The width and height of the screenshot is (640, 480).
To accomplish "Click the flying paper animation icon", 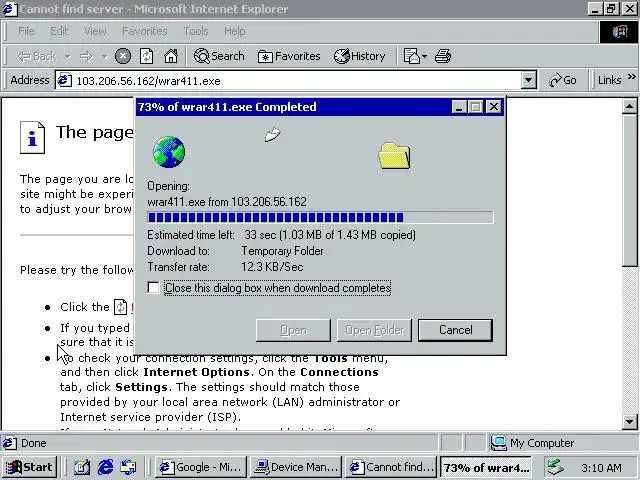I will coord(272,134).
